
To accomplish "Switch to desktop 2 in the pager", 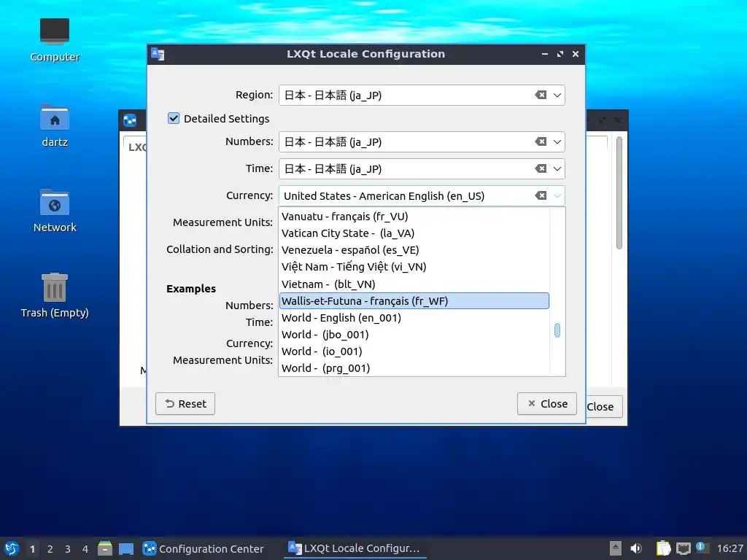I will pyautogui.click(x=50, y=548).
